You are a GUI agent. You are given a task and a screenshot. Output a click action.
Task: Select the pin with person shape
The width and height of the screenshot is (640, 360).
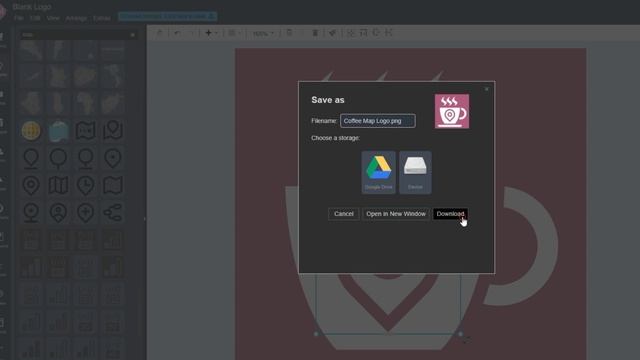click(58, 213)
